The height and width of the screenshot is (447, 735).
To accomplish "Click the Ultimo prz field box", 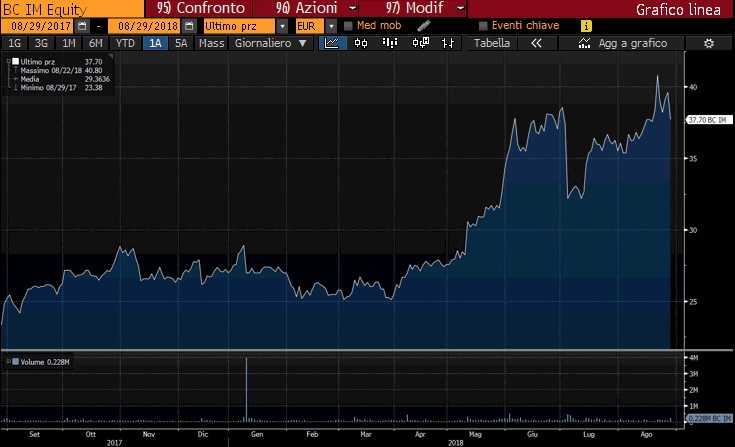I will (240, 26).
